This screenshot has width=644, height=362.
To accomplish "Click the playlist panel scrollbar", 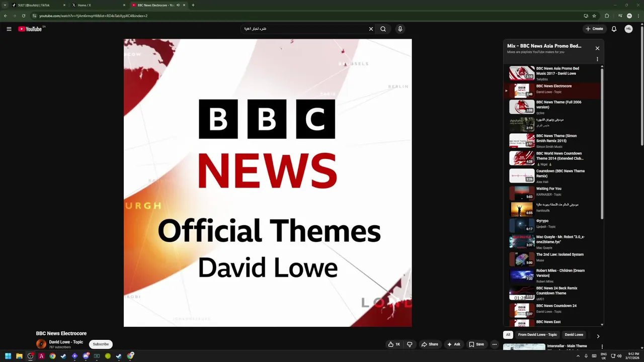I will [x=602, y=143].
